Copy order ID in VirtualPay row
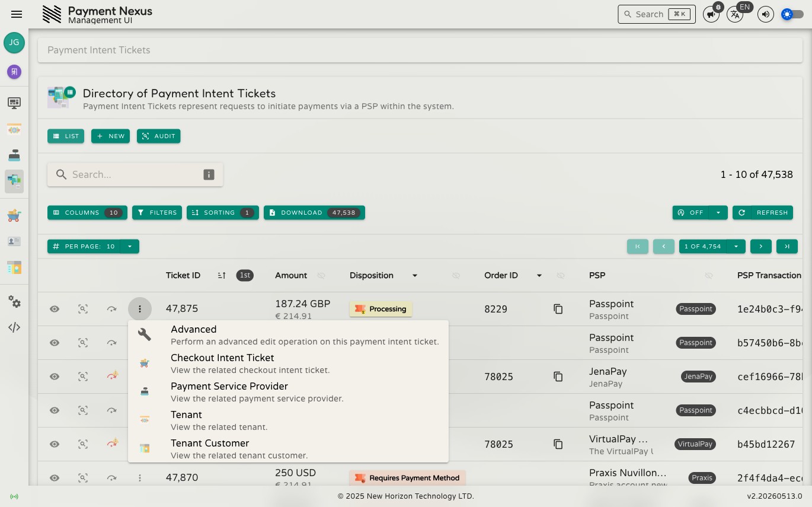 coord(558,444)
